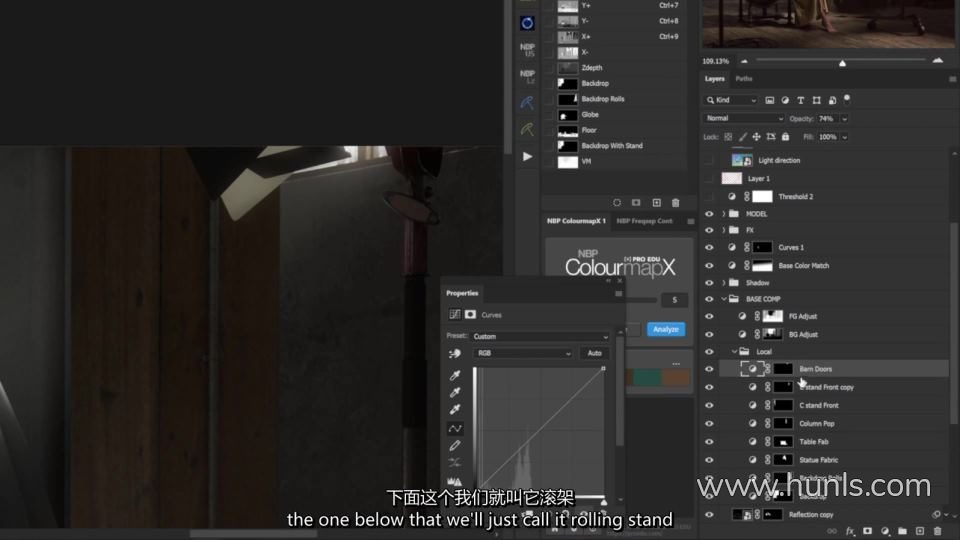Collapse the BASE COMP group
The image size is (960, 540).
click(724, 299)
